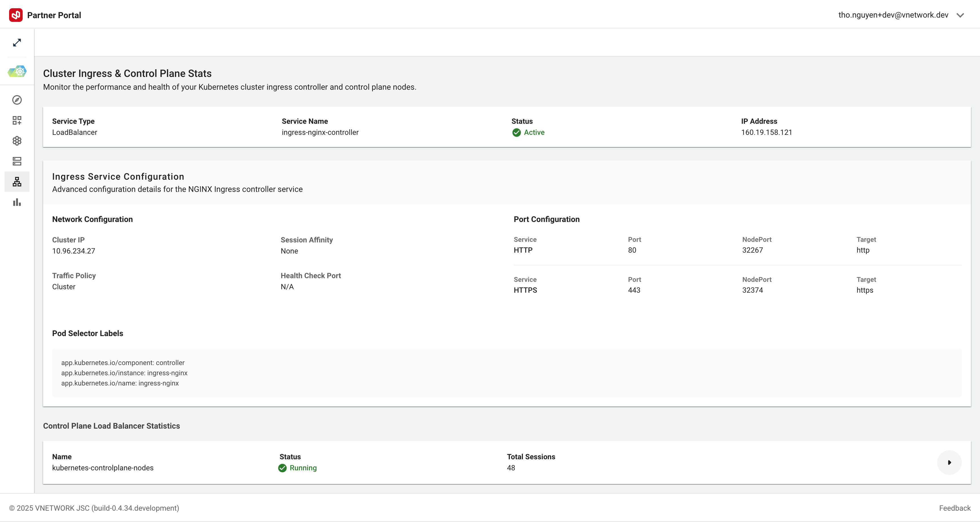Select the network hierarchy icon in sidebar

coord(17,182)
